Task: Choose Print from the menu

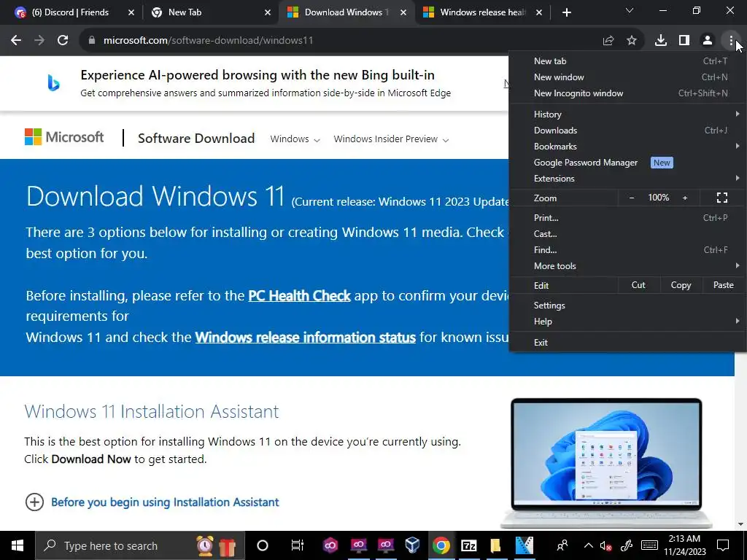Action: tap(627, 218)
